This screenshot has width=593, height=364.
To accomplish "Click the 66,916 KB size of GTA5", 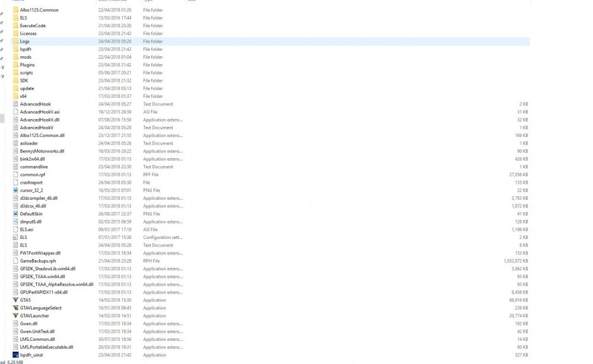I will [x=518, y=300].
